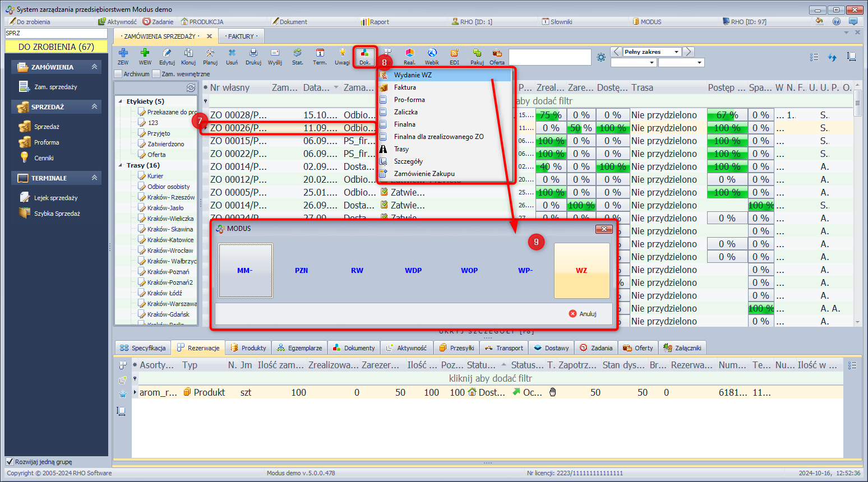Select Wydanie WZ from the menu
The height and width of the screenshot is (482, 868).
click(x=413, y=75)
